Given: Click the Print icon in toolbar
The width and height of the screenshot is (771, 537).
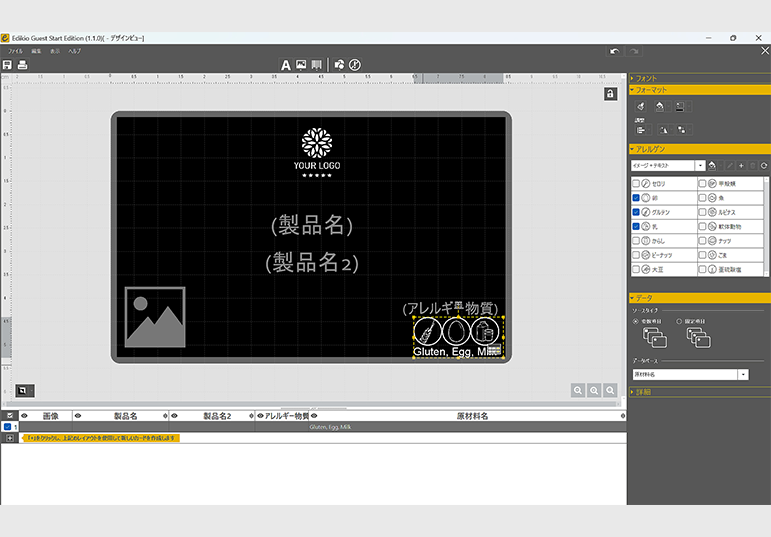Looking at the screenshot, I should pyautogui.click(x=22, y=65).
